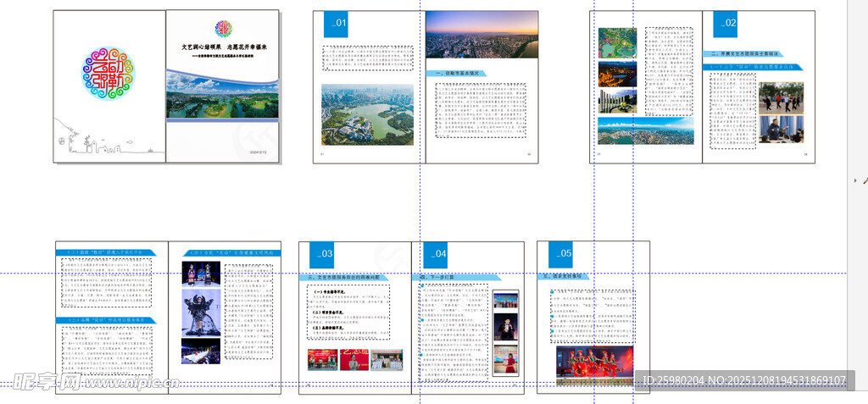Select the blue 03 page number block
The height and width of the screenshot is (404, 868).
pos(321,255)
